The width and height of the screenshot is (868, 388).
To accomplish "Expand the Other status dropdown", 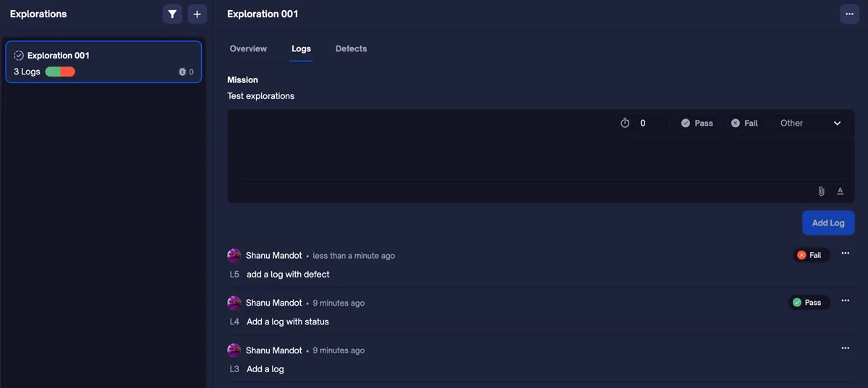I will pos(810,123).
